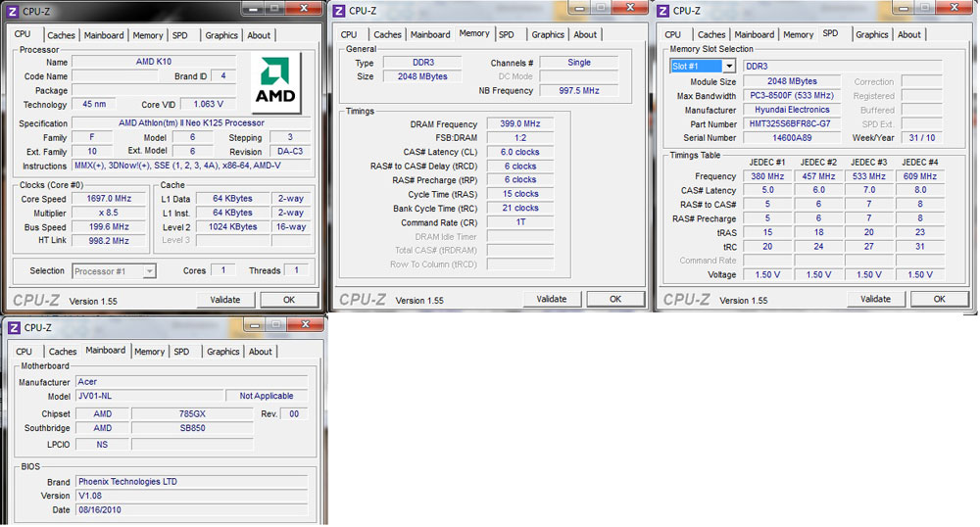This screenshot has height=527, width=980.
Task: Minimize the SPD CPU-Z window
Action: coord(904,8)
